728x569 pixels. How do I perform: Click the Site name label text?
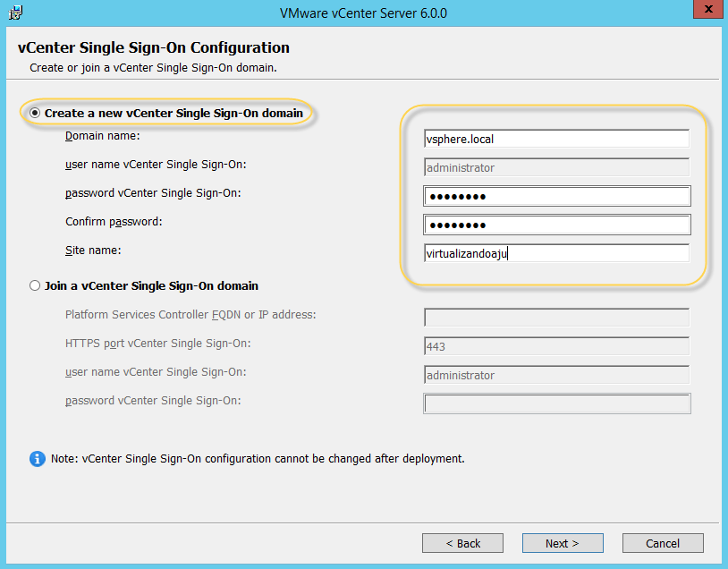pos(92,251)
